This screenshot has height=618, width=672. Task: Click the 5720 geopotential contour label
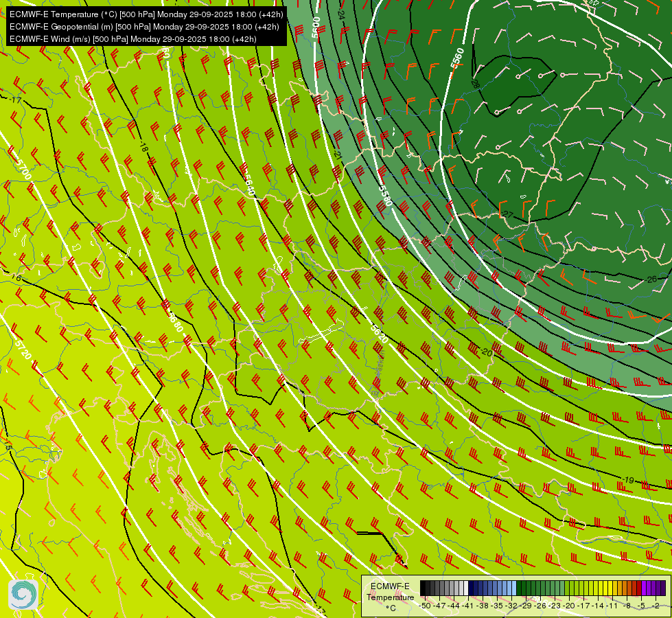pyautogui.click(x=23, y=350)
